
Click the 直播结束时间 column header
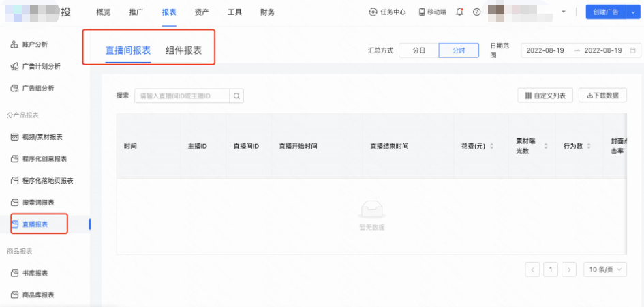click(389, 146)
